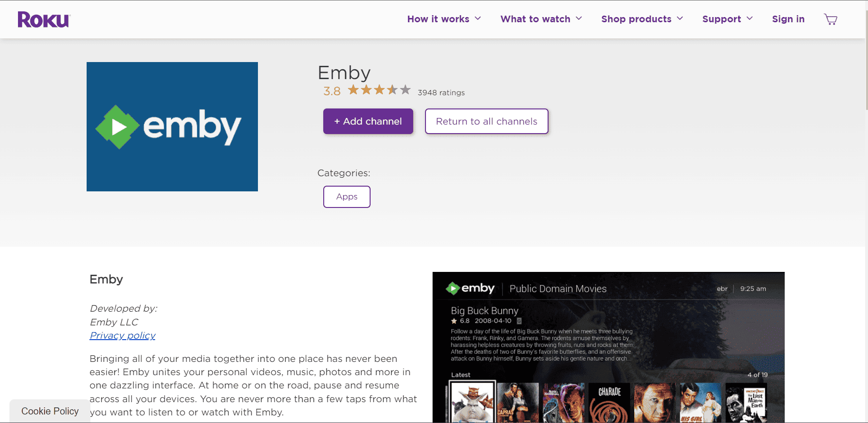
Task: Click the star rating icons
Action: [x=379, y=90]
